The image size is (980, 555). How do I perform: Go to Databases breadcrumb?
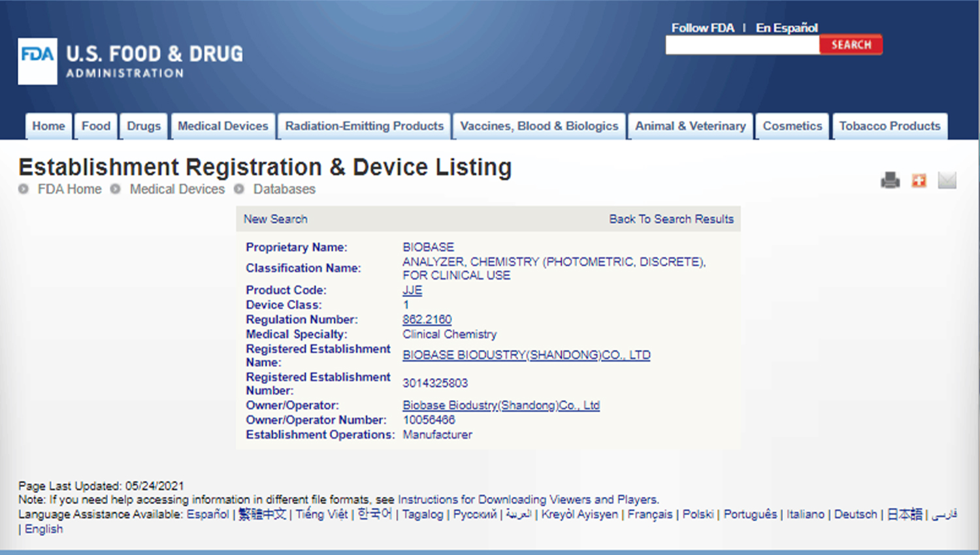point(284,189)
